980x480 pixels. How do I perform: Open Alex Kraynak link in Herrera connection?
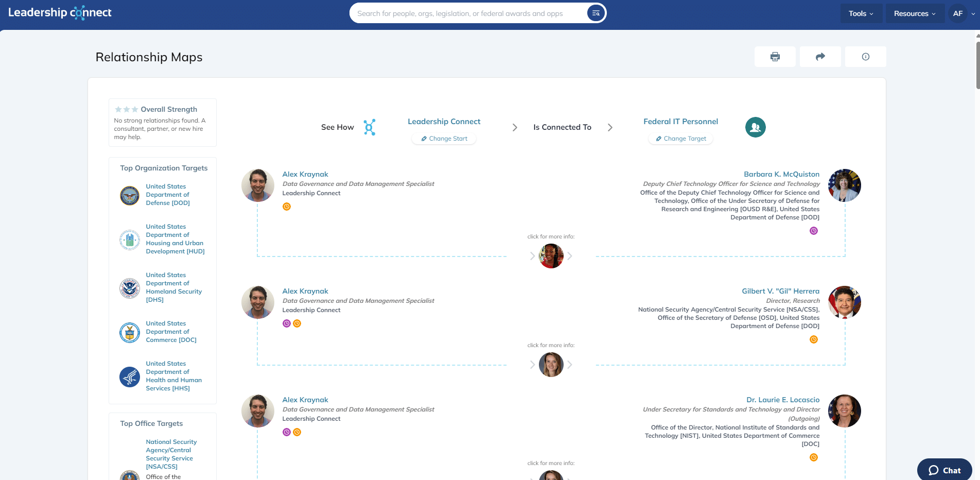[305, 291]
